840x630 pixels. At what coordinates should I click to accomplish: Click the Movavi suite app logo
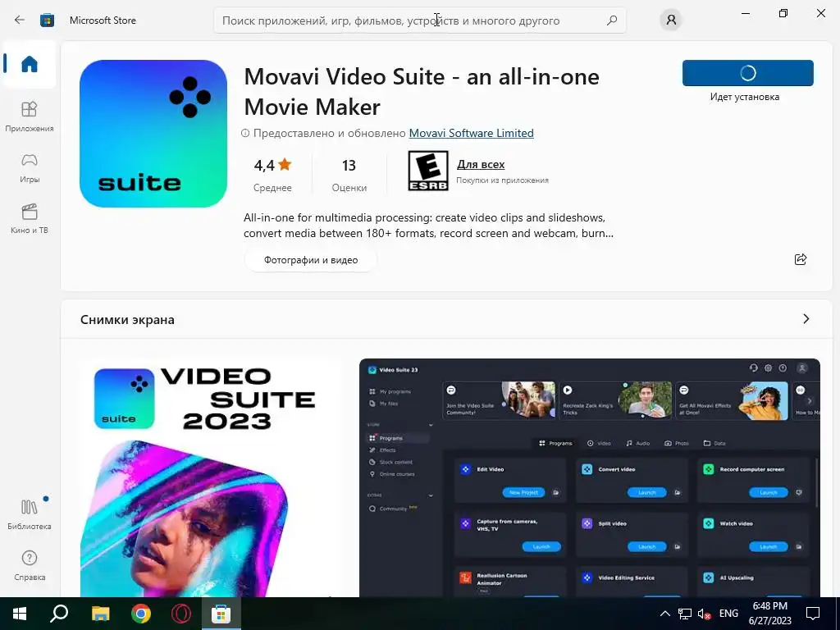153,134
